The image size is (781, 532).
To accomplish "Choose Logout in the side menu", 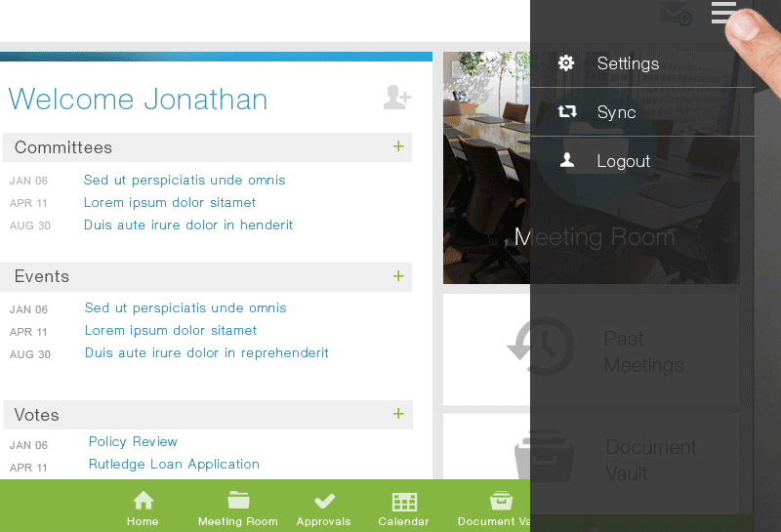I will pos(642,161).
